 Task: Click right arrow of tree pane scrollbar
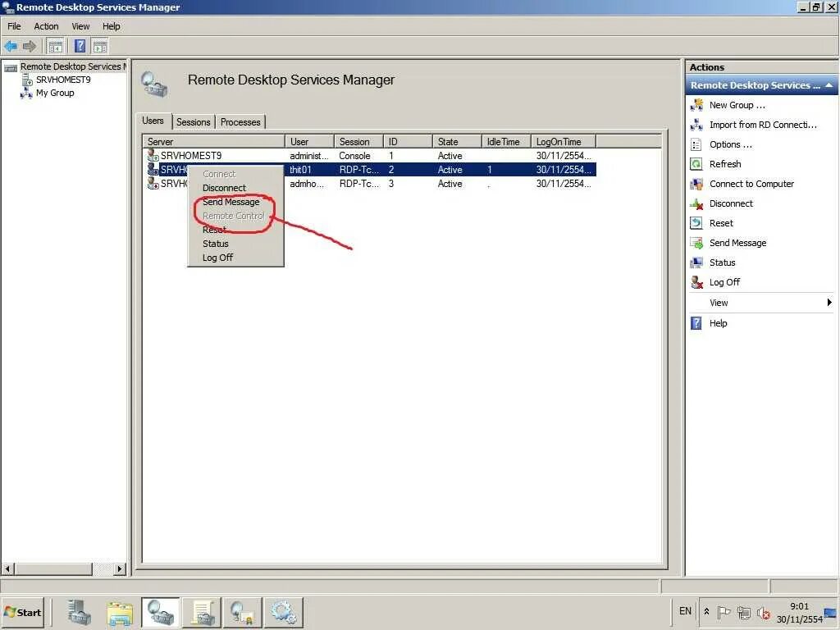[120, 569]
